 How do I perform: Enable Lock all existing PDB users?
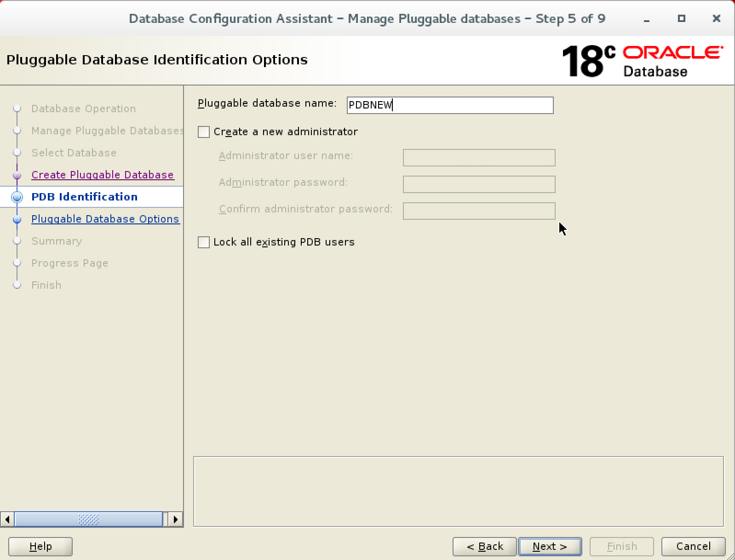coord(203,242)
